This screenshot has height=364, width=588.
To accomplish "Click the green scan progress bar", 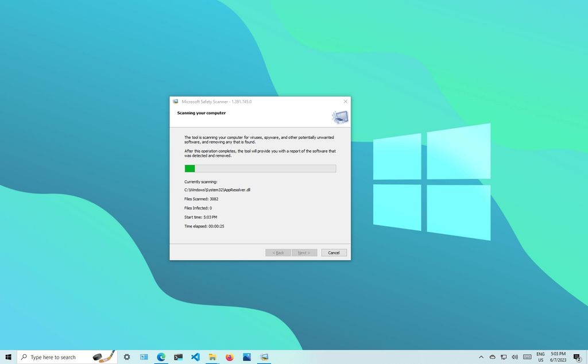I will click(189, 168).
